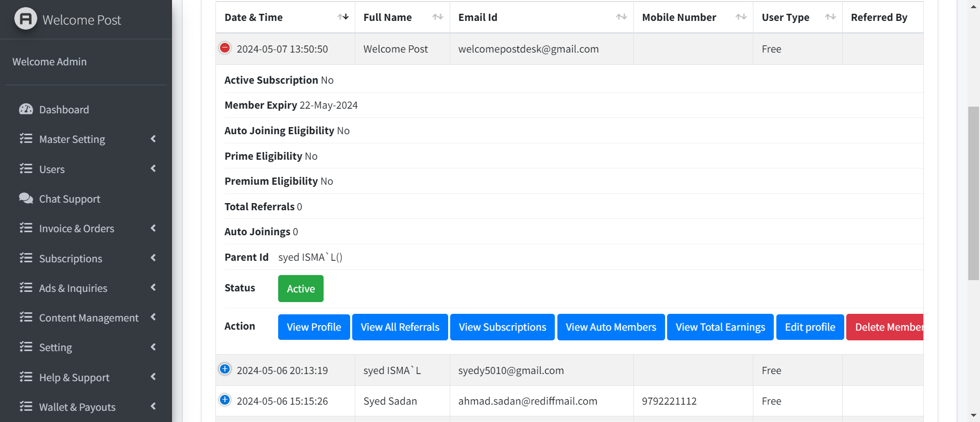This screenshot has height=422, width=980.
Task: Open the Ads & Inquiries menu
Action: coord(73,288)
